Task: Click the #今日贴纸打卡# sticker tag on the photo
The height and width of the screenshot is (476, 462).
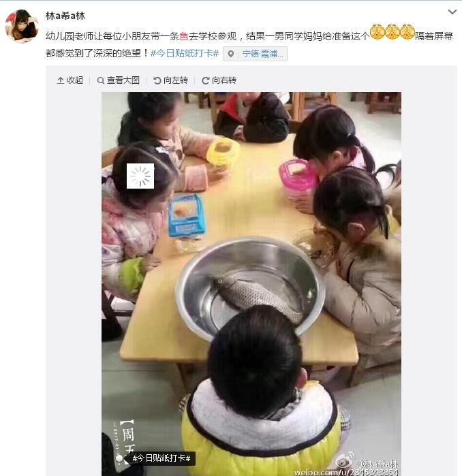Action: click(161, 458)
